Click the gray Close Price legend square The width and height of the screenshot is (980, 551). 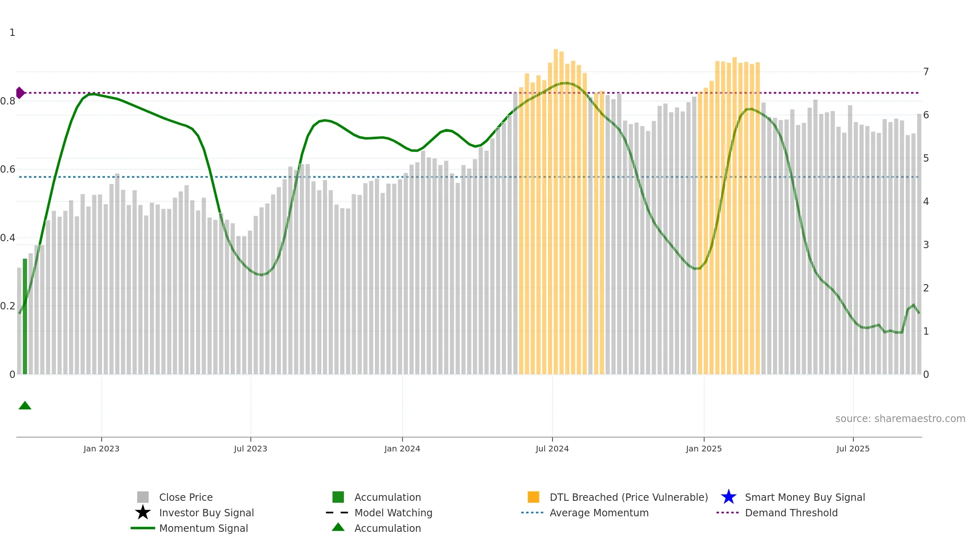point(143,497)
